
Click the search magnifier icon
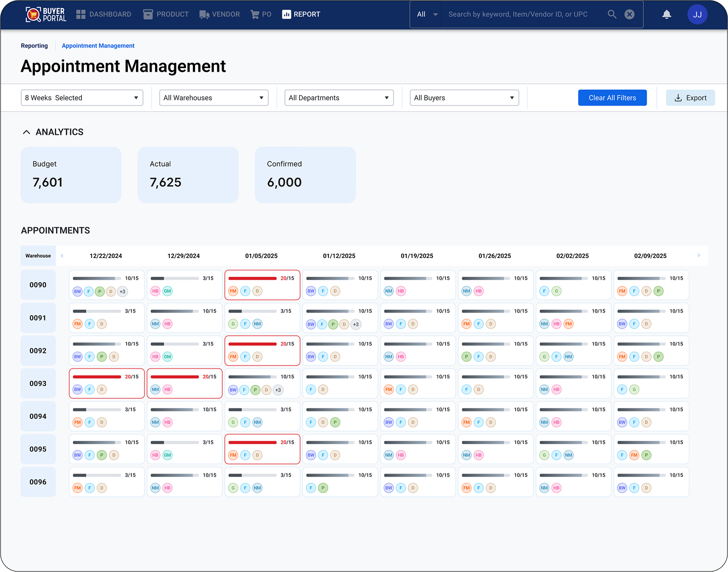[612, 14]
